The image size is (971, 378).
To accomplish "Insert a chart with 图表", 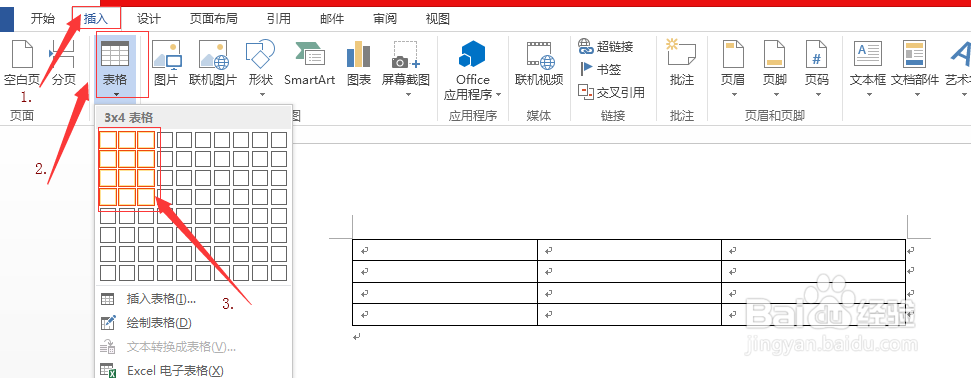I will coord(359,63).
